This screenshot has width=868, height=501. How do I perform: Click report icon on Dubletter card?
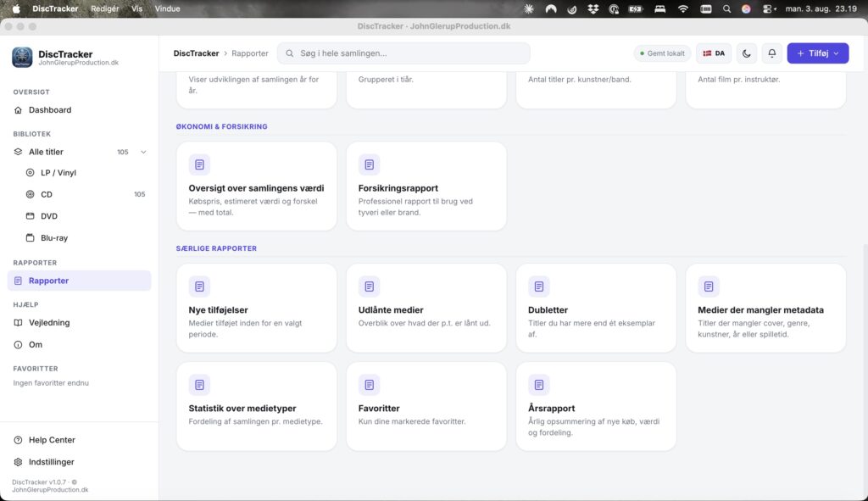coord(538,287)
